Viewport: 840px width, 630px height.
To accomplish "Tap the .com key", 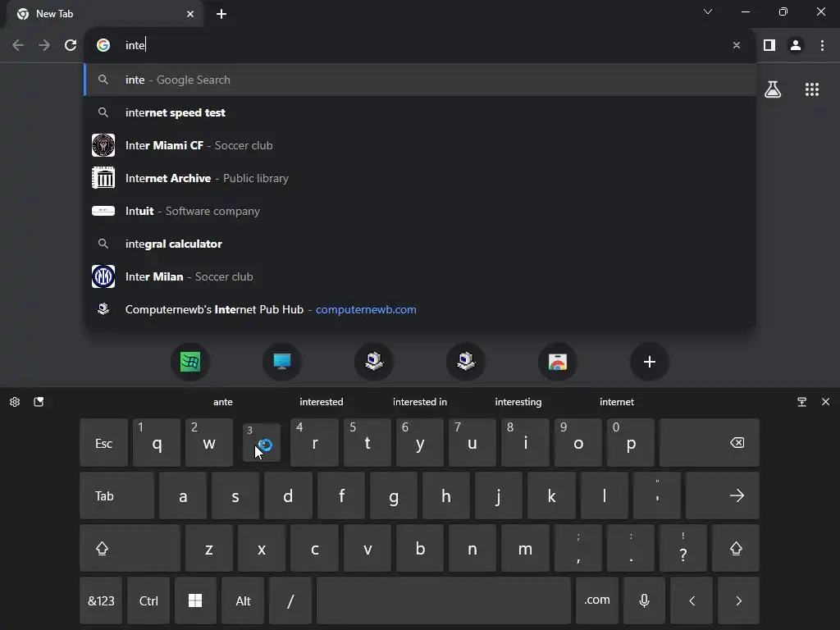I will [x=597, y=600].
